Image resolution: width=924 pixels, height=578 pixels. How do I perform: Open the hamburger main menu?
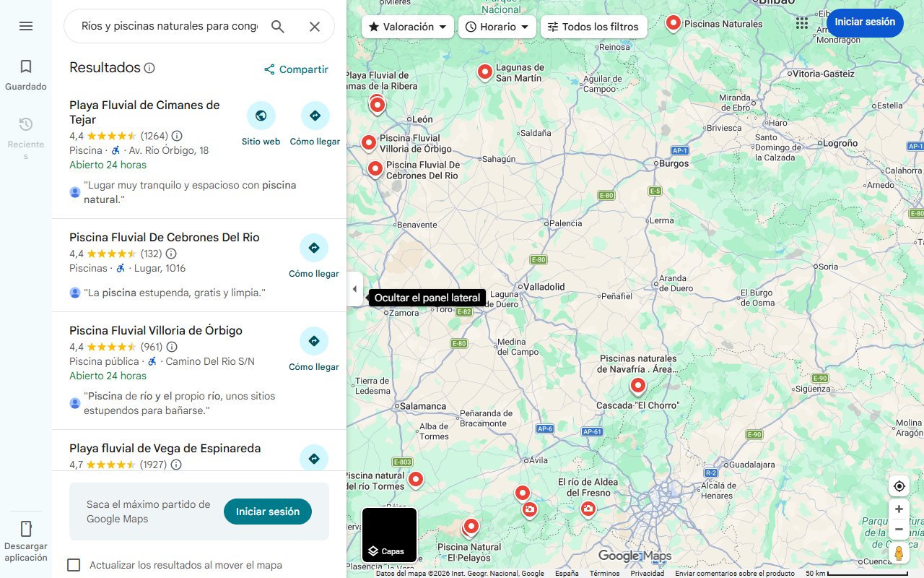(26, 26)
